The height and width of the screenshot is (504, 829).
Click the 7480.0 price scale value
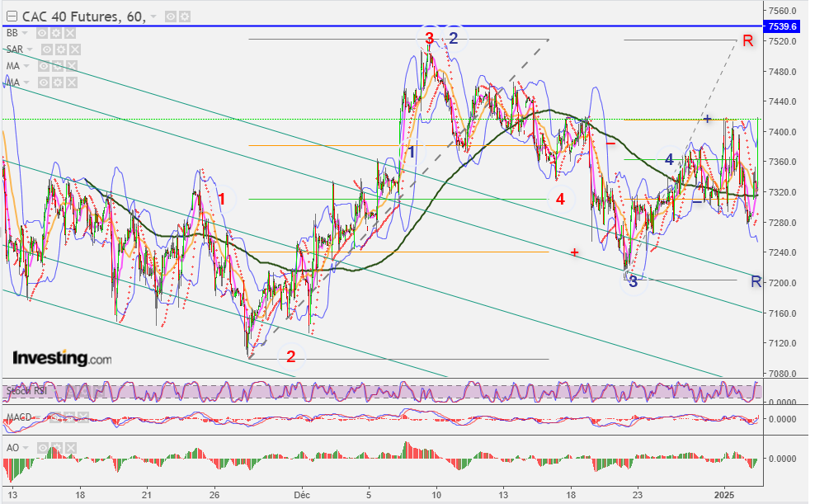coord(783,72)
